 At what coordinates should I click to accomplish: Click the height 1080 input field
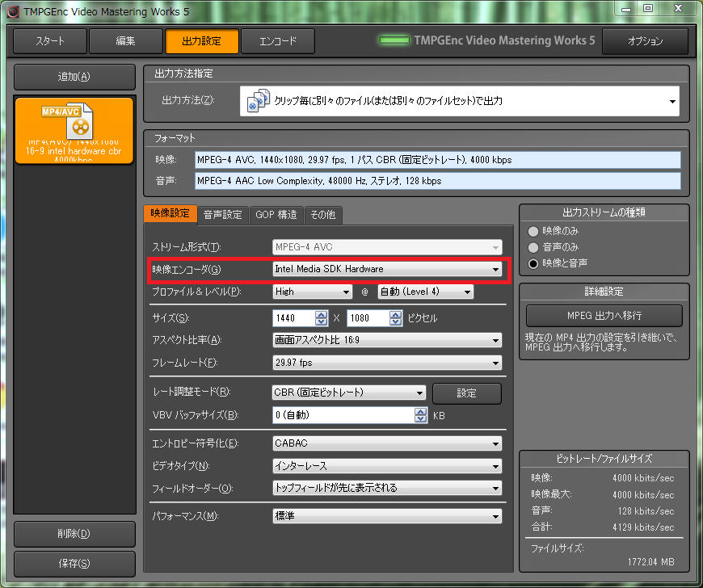pos(368,318)
